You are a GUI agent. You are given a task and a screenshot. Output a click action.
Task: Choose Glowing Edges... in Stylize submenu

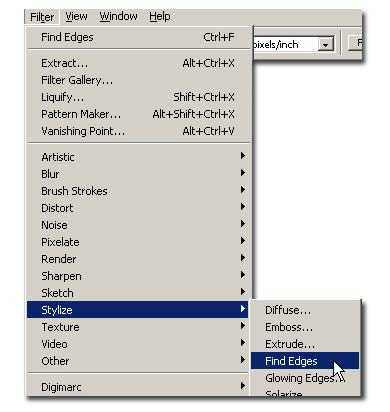pos(305,378)
